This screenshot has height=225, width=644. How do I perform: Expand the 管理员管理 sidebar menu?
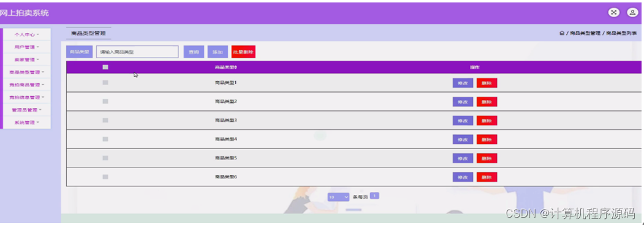(x=27, y=110)
